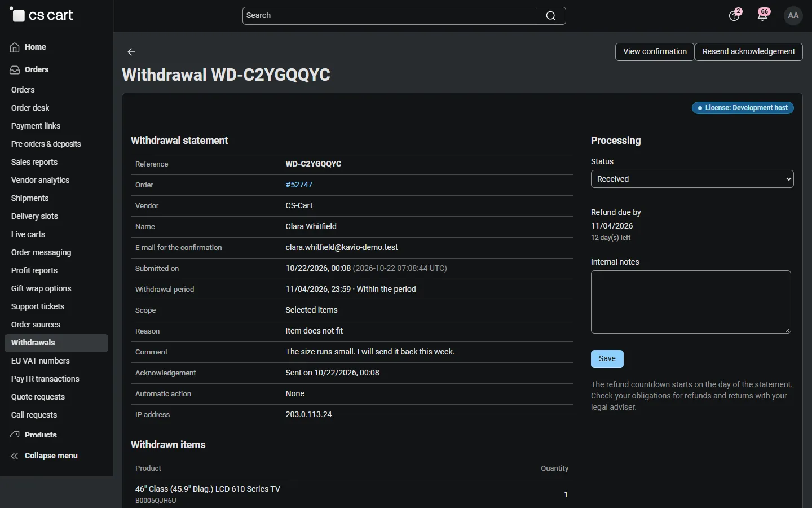Save the processing changes
The image size is (812, 508).
pyautogui.click(x=607, y=359)
